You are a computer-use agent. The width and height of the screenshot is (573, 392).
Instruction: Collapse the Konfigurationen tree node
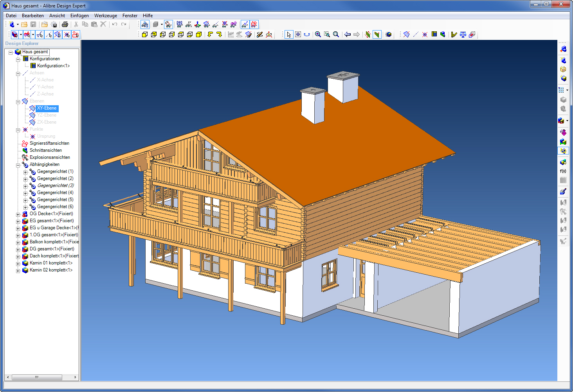tap(18, 59)
